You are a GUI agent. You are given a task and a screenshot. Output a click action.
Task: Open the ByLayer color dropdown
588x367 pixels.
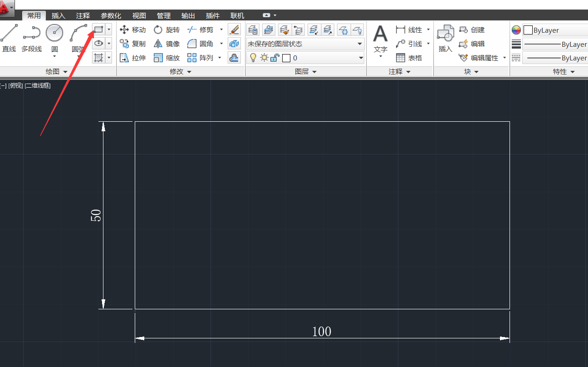coord(555,30)
